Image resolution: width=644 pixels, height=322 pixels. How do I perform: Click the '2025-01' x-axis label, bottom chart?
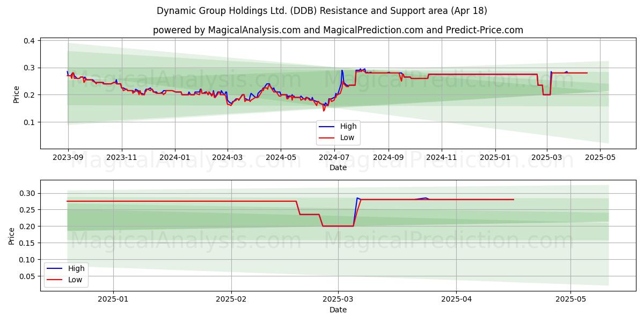[x=113, y=300]
